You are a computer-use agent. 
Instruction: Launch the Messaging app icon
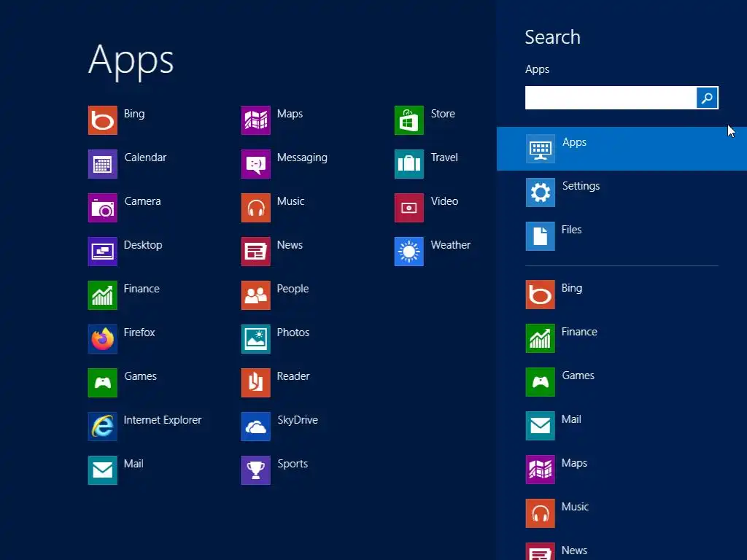coord(256,164)
